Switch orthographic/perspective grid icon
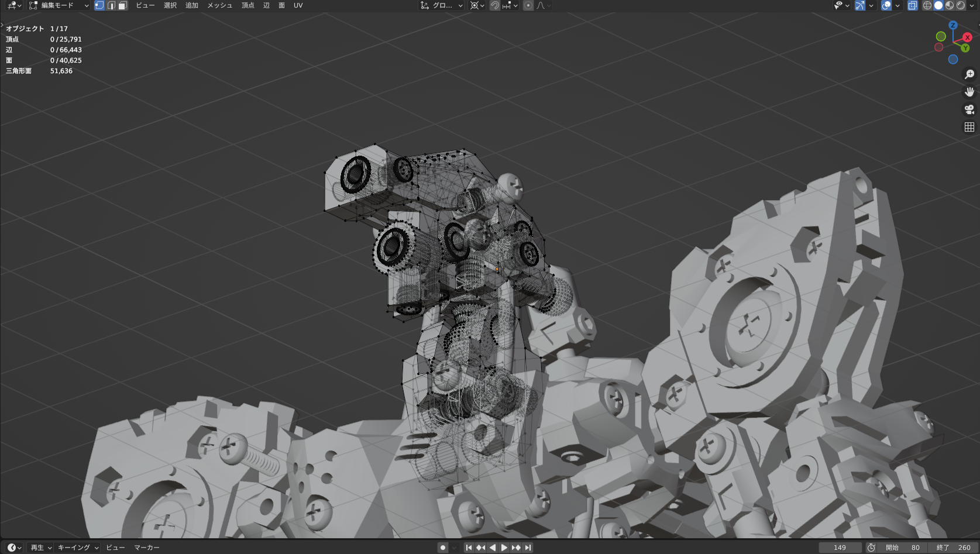Screen dimensions: 980x554 click(x=969, y=127)
